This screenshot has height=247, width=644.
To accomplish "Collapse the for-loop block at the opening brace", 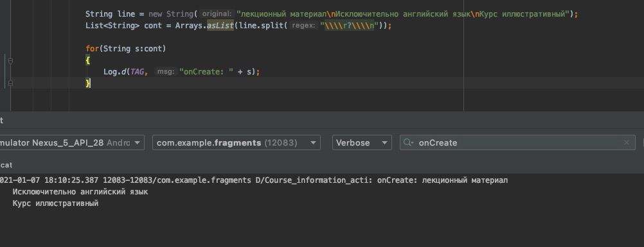I will (x=11, y=61).
